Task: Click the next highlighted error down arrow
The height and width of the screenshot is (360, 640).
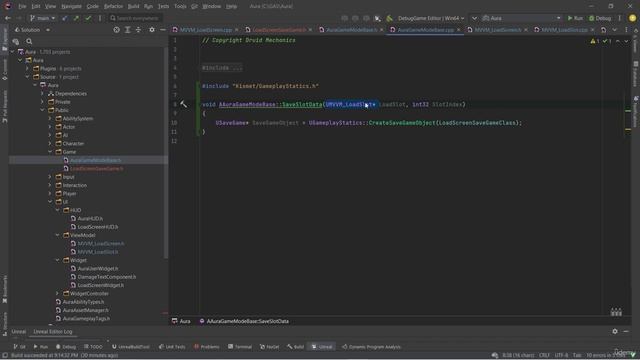Action: click(x=626, y=41)
